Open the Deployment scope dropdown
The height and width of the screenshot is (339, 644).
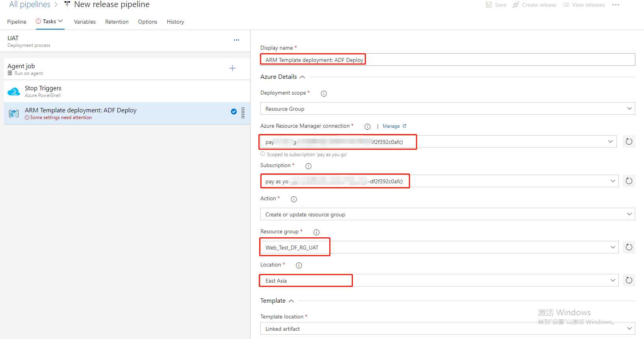pyautogui.click(x=447, y=109)
